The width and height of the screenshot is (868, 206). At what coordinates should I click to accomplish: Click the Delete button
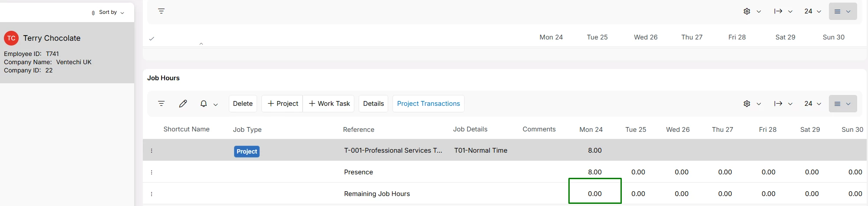pyautogui.click(x=243, y=104)
